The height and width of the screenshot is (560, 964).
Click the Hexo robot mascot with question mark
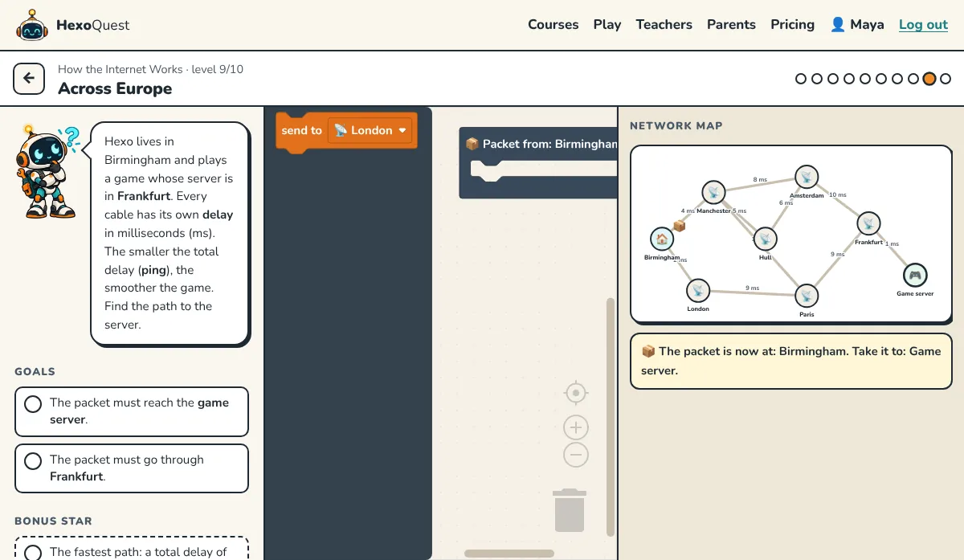[x=48, y=172]
